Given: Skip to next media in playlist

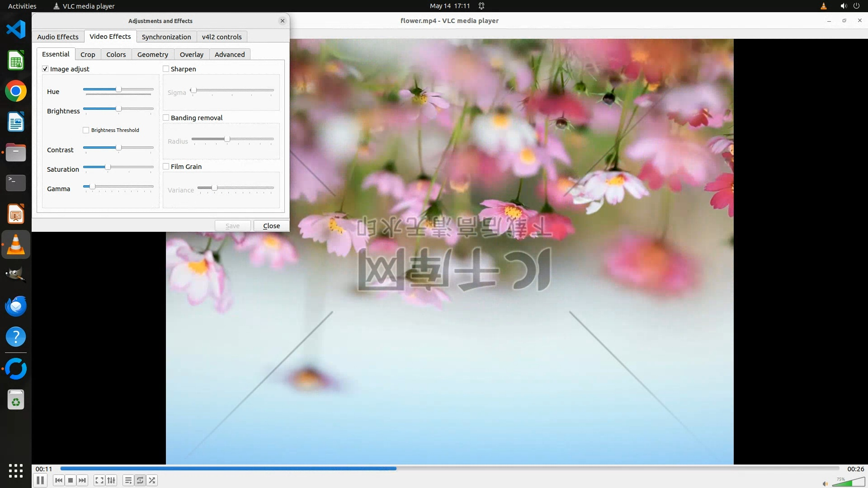Looking at the screenshot, I should point(82,480).
